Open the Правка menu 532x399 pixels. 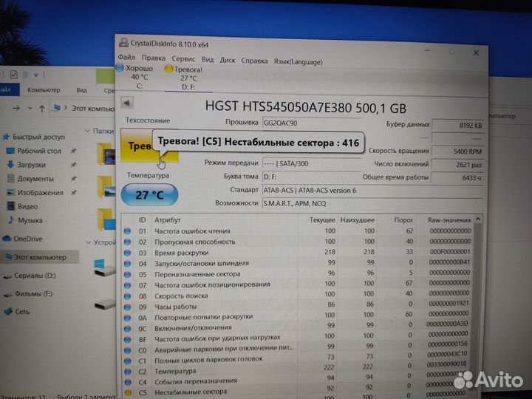tap(154, 58)
